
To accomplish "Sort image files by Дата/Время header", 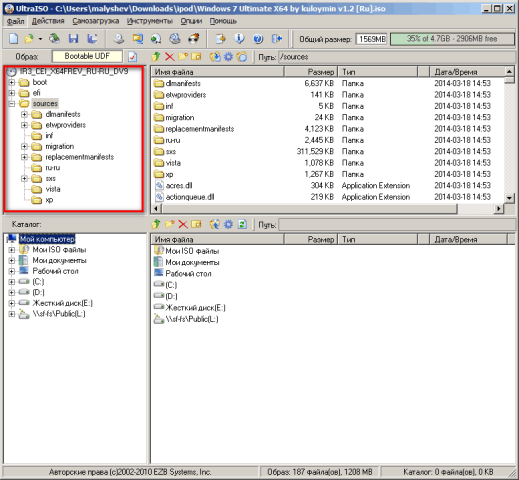I will coord(467,72).
